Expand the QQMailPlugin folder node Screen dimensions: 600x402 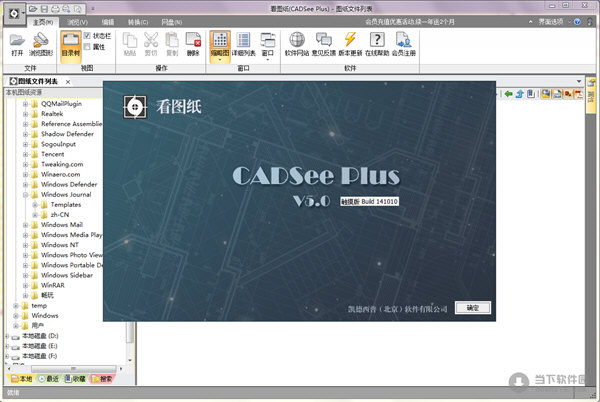pyautogui.click(x=25, y=104)
